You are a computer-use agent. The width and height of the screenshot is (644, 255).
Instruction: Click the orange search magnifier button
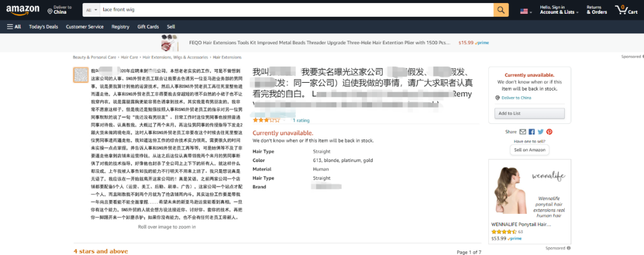[501, 10]
